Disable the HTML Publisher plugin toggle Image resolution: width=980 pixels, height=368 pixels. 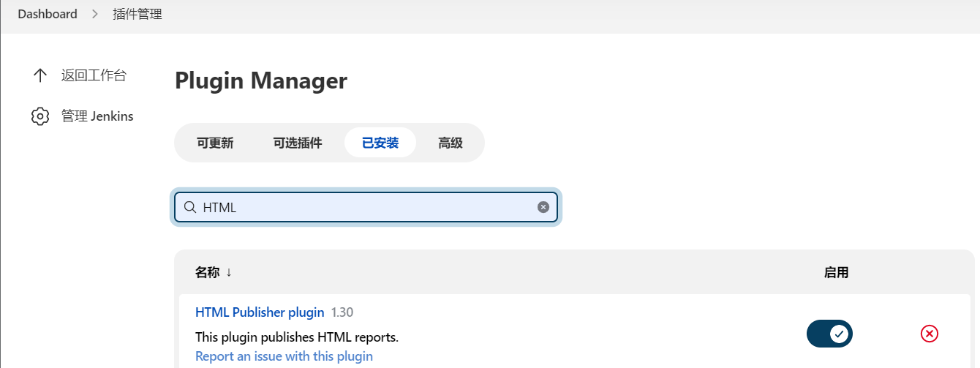pyautogui.click(x=829, y=334)
